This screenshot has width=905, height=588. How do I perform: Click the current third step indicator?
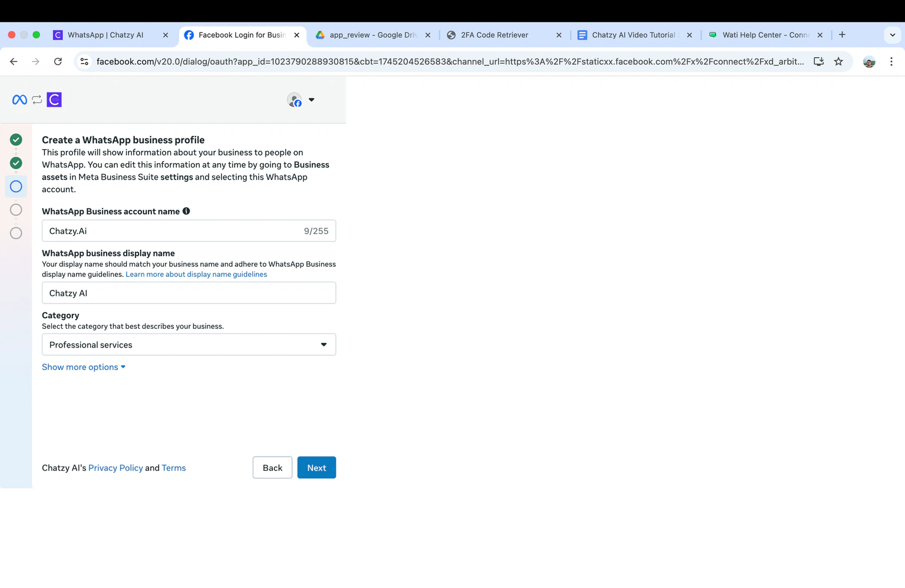[16, 187]
